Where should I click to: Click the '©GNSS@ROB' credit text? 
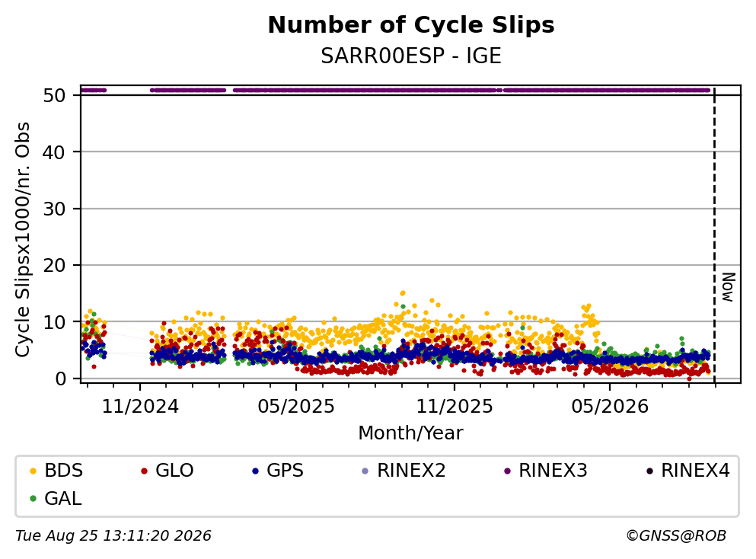click(676, 536)
